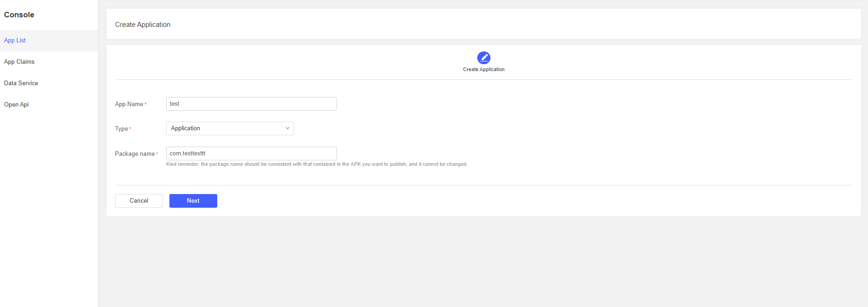Click the blue pencil step icon
Screen dimensions: 868x307
(x=484, y=57)
